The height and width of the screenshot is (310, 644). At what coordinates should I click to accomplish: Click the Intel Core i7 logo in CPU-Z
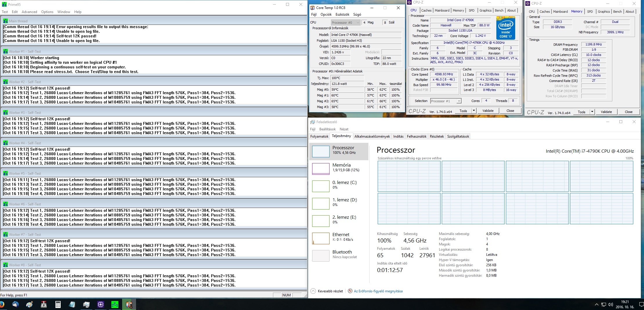(506, 28)
